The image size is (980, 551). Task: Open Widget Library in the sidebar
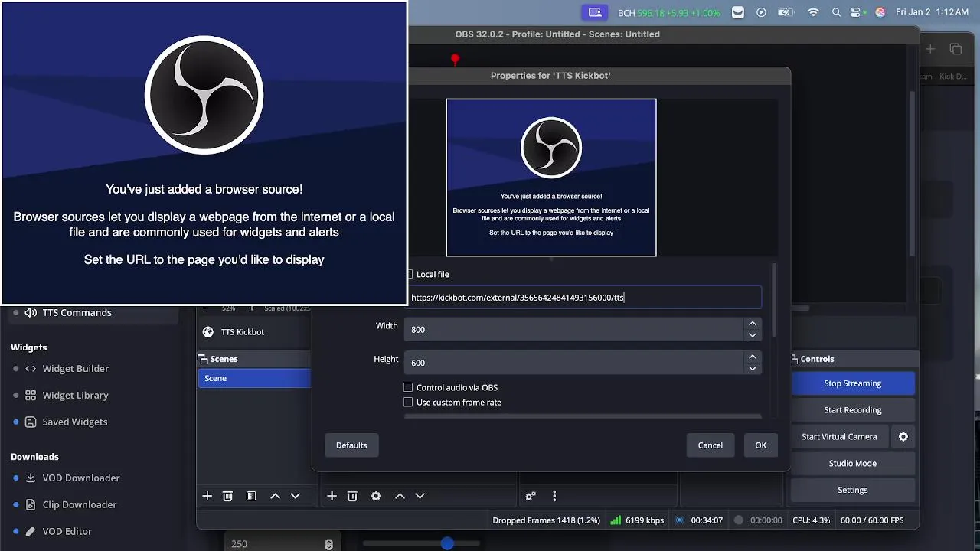[x=76, y=395]
